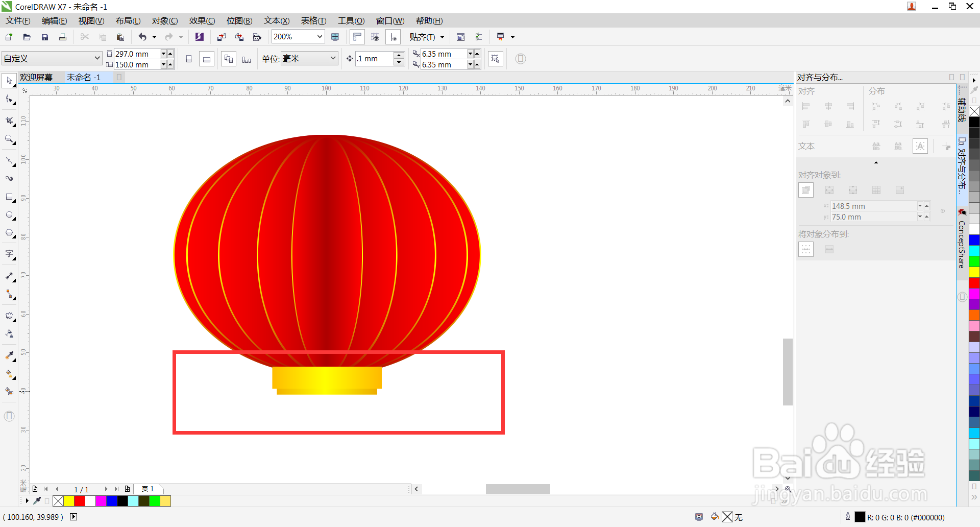Click the Print icon

(x=63, y=37)
